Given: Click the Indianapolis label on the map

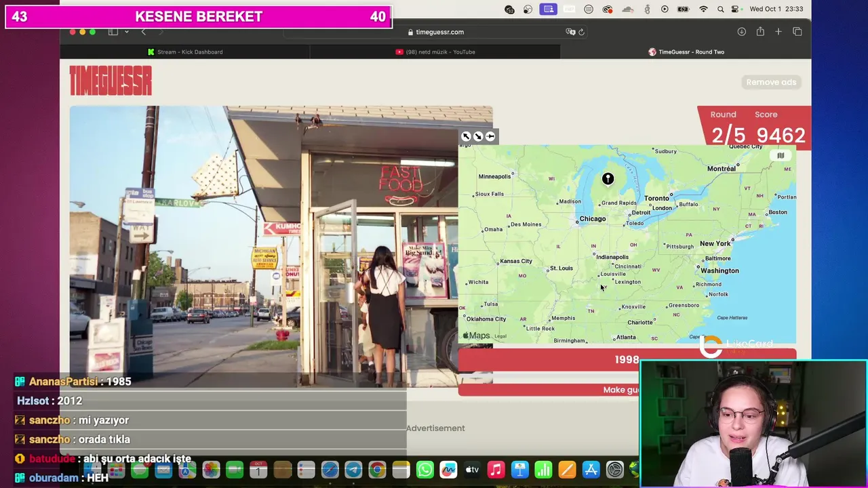Looking at the screenshot, I should tap(612, 257).
